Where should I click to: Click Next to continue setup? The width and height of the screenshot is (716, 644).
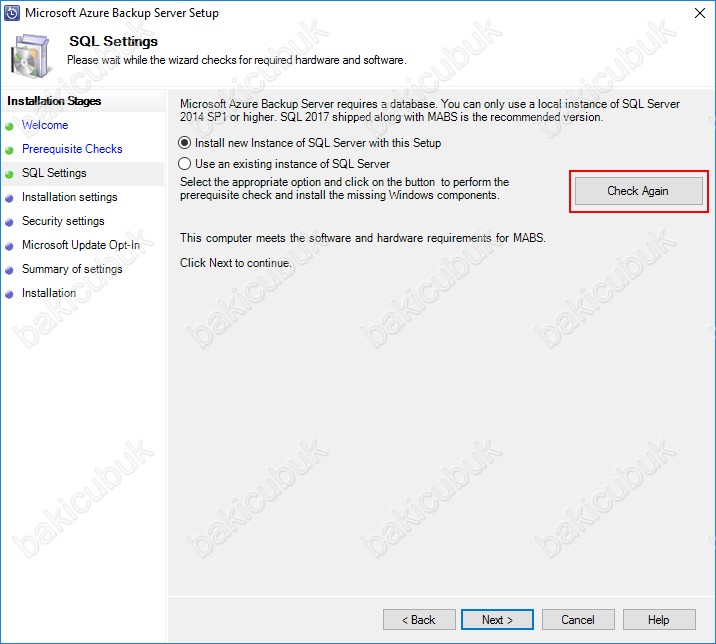497,620
